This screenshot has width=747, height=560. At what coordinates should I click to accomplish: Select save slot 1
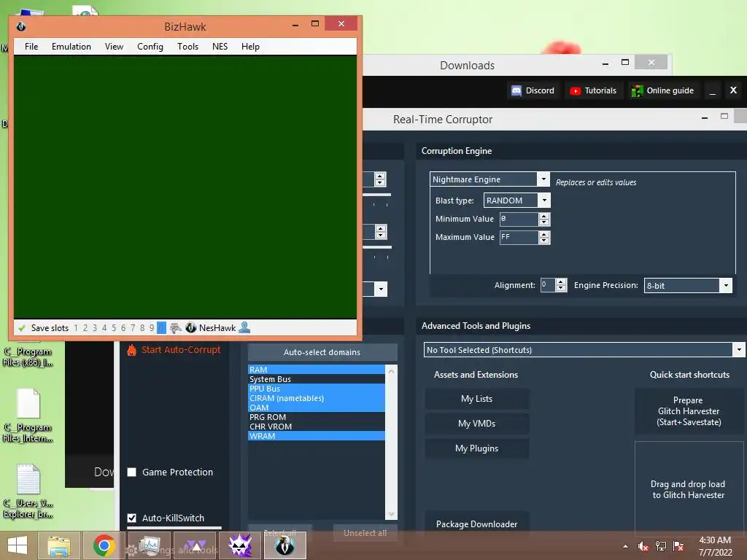point(76,328)
